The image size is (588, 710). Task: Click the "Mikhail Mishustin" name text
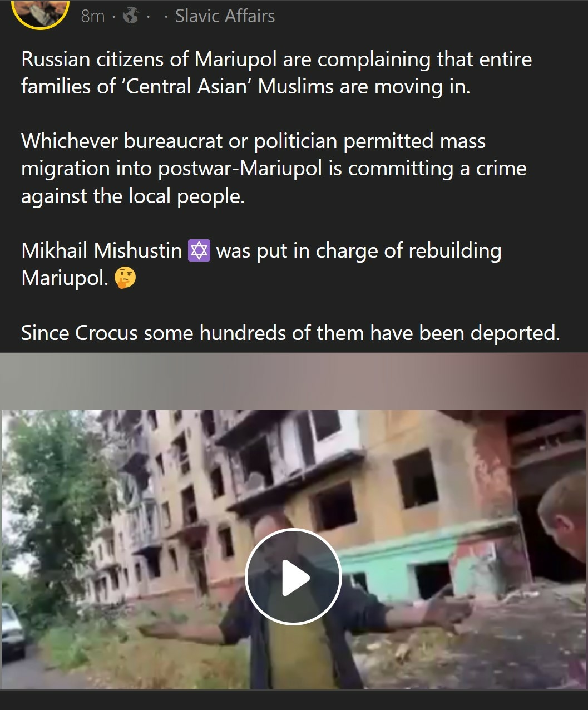point(102,251)
